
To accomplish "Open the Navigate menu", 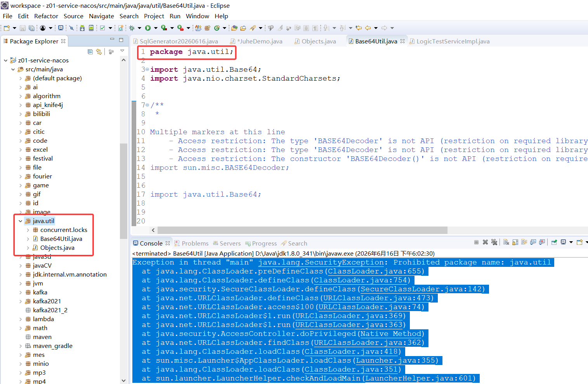I will pos(101,16).
